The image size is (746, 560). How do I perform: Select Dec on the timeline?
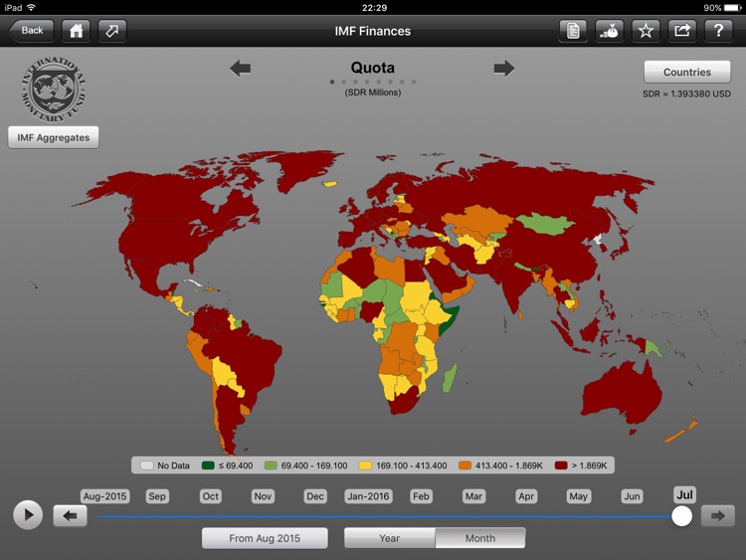coord(315,496)
